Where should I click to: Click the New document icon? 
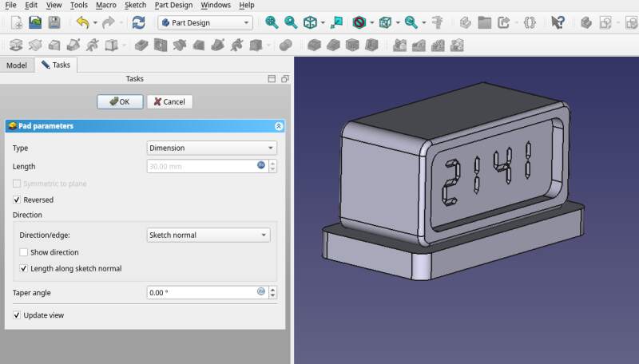[x=16, y=22]
